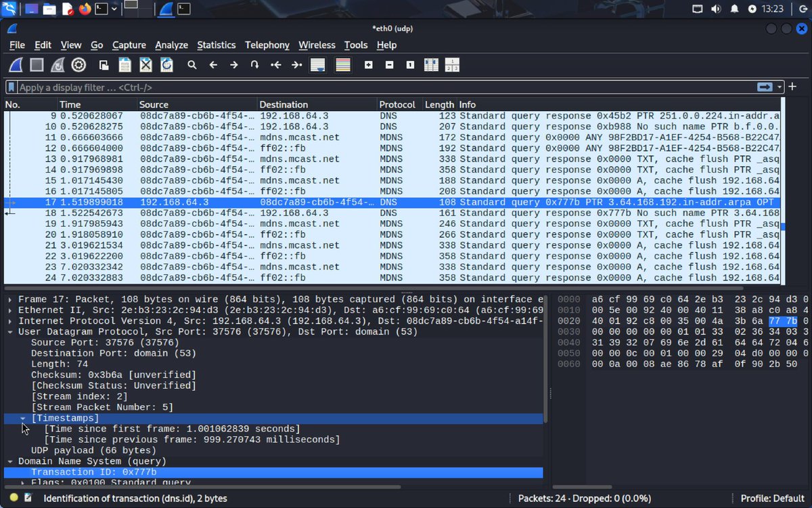
Task: Find a packet with magnifier icon
Action: (x=192, y=65)
